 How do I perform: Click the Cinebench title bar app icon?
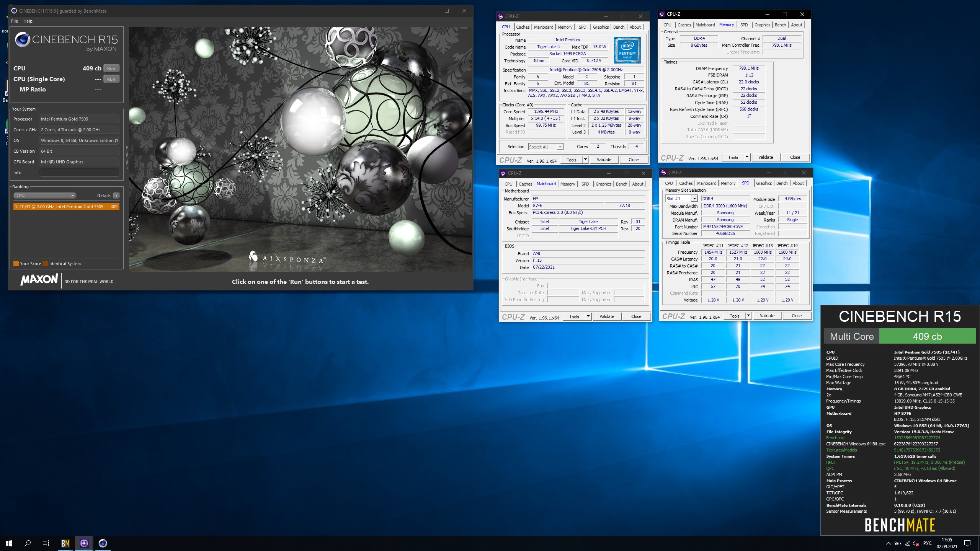14,11
